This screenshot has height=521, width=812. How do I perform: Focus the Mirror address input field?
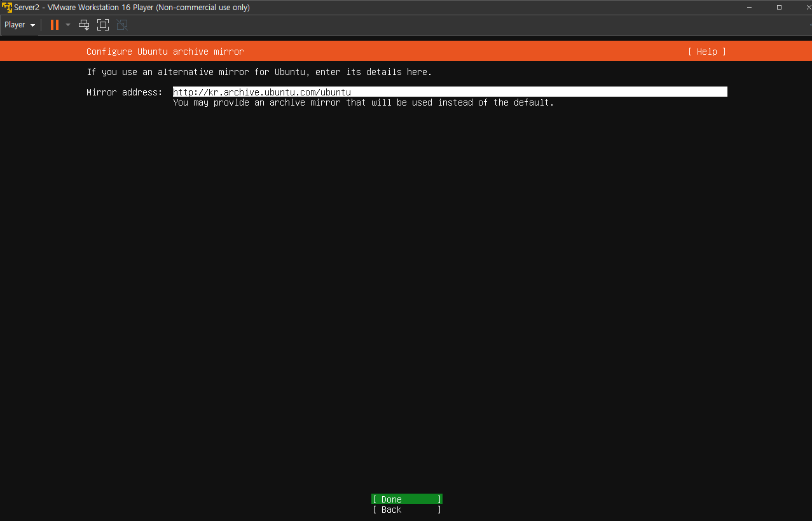point(450,92)
